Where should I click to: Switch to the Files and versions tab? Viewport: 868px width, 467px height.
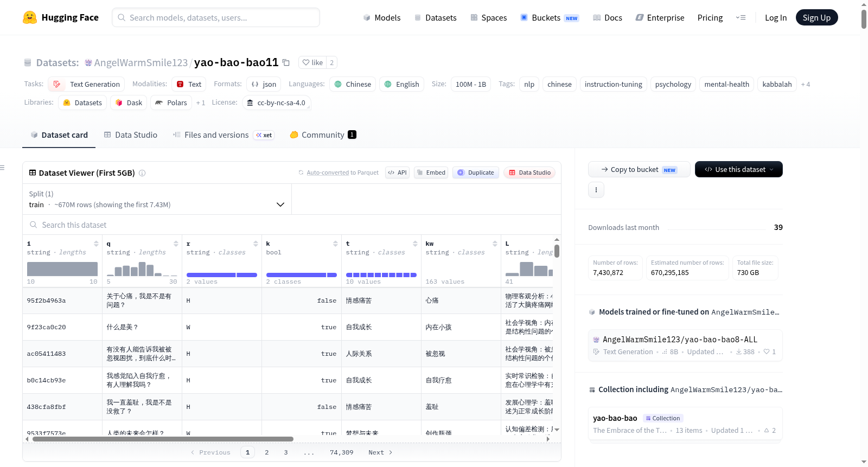[224, 135]
